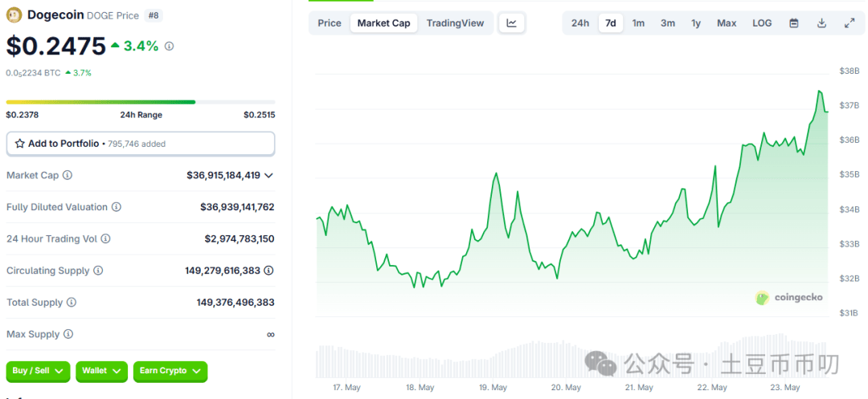Click the star icon in Add to Portfolio
Screen dimensions: 868x399
pyautogui.click(x=20, y=144)
